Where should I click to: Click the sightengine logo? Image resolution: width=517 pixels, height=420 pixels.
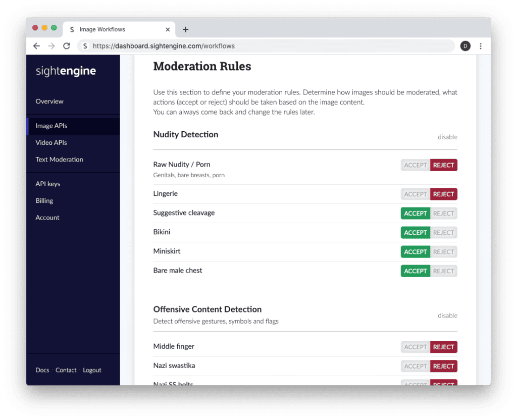pos(66,71)
